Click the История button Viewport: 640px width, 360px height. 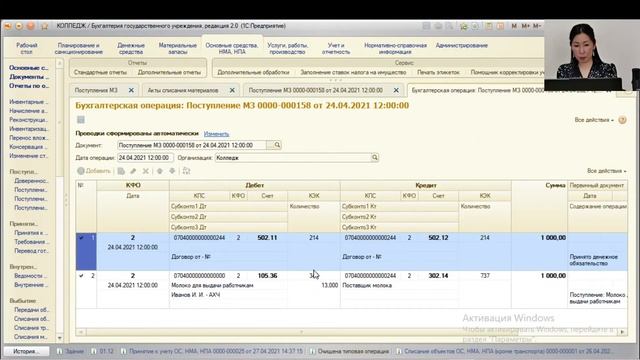(x=26, y=351)
